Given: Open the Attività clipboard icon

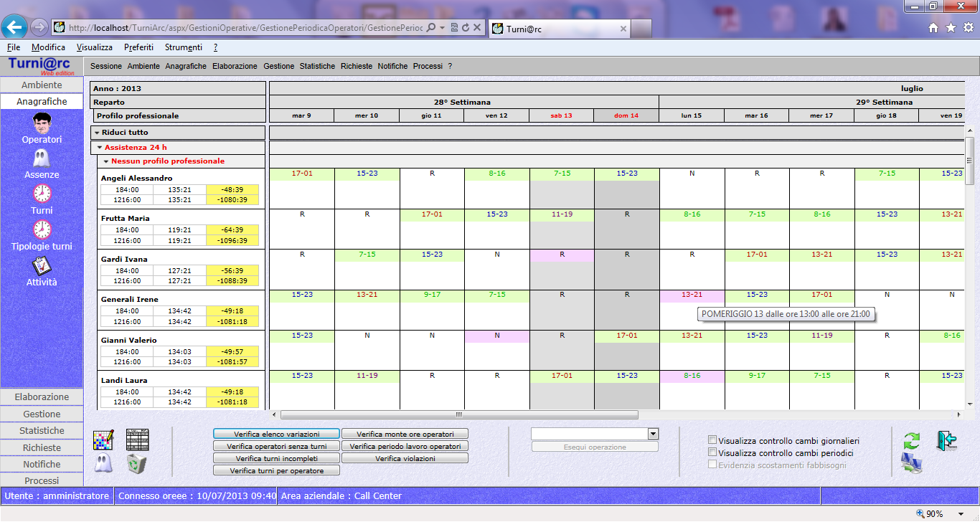Looking at the screenshot, I should point(42,265).
